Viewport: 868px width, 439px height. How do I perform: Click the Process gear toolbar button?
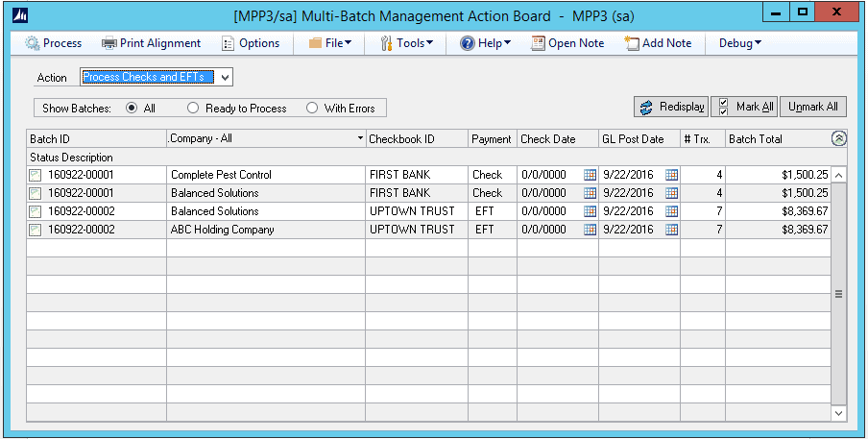(x=53, y=43)
